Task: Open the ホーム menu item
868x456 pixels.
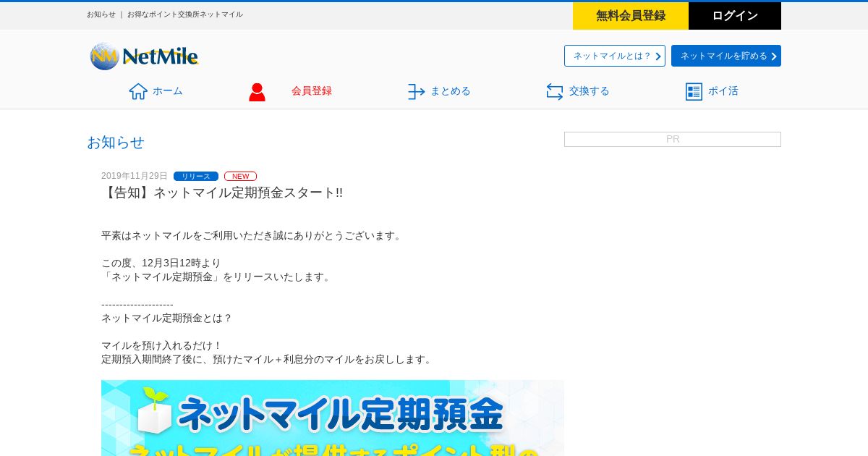Action: coord(156,91)
